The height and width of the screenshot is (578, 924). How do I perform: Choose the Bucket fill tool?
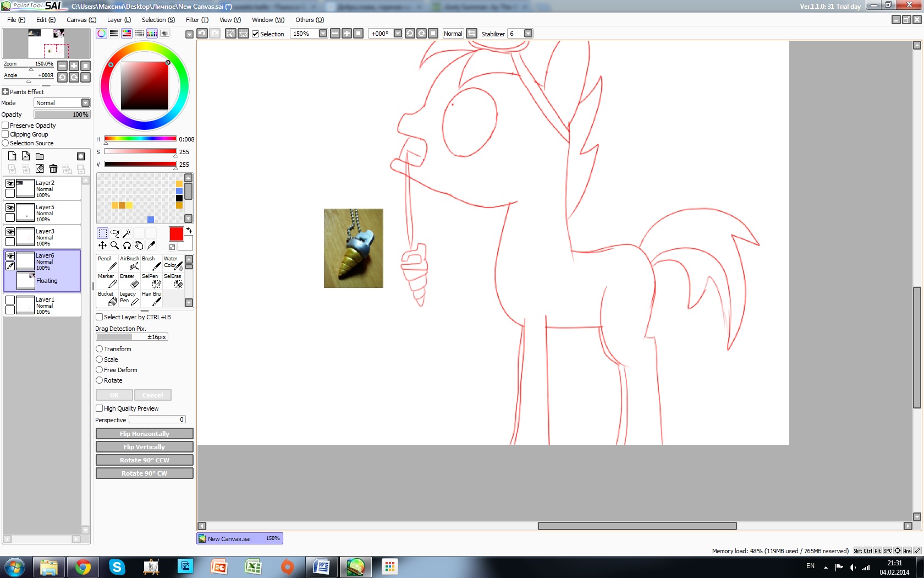[x=107, y=298]
